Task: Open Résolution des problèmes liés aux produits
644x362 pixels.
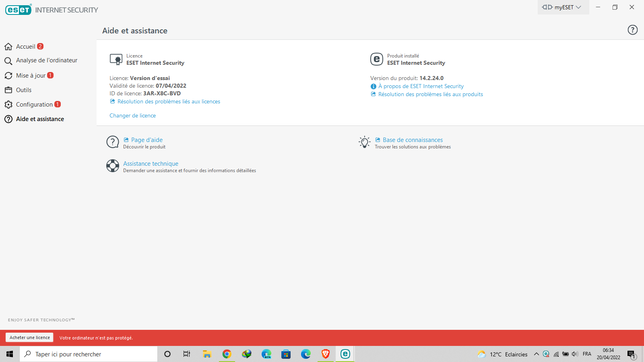Action: coord(431,95)
